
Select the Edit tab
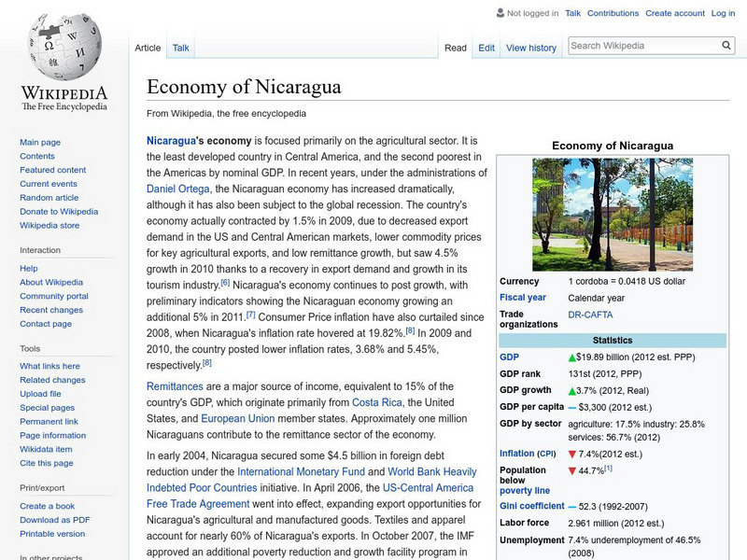(x=485, y=48)
